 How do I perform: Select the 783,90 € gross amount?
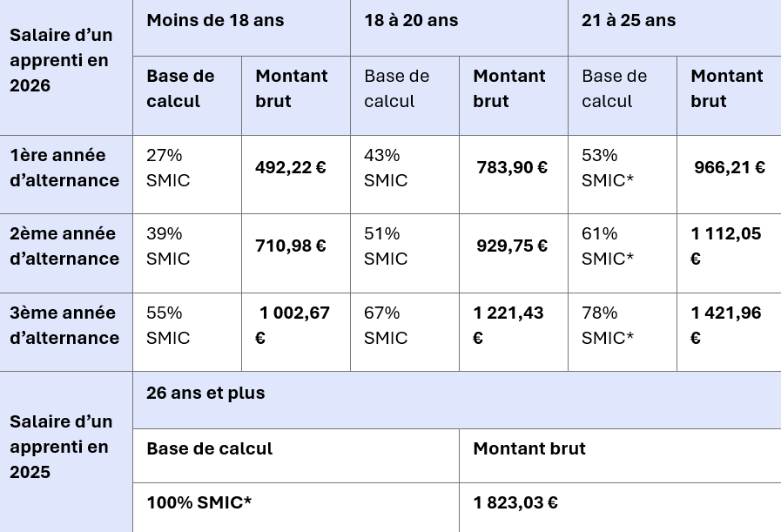click(x=512, y=168)
